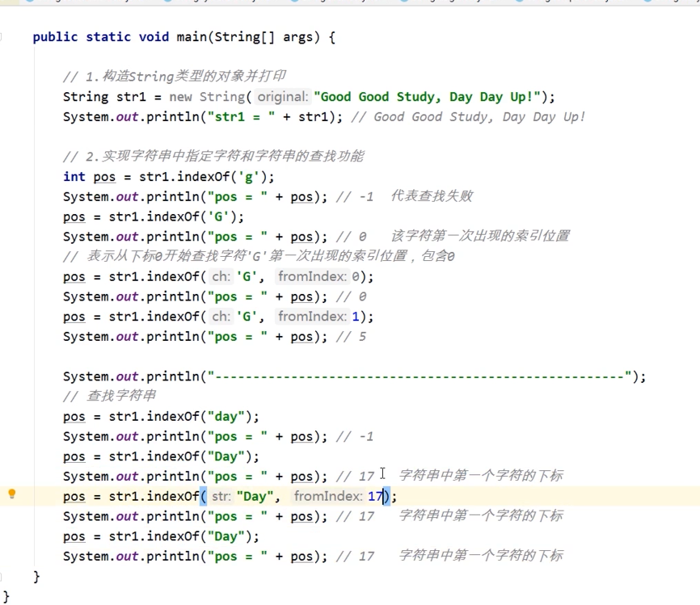700x605 pixels.
Task: Click the comment '// 查找字符串'
Action: click(109, 396)
